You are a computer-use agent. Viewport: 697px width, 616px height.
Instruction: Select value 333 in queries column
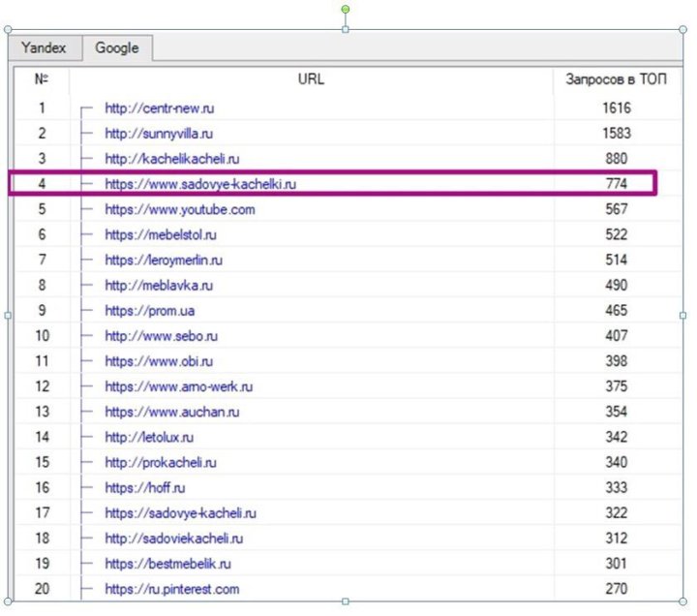(x=617, y=488)
